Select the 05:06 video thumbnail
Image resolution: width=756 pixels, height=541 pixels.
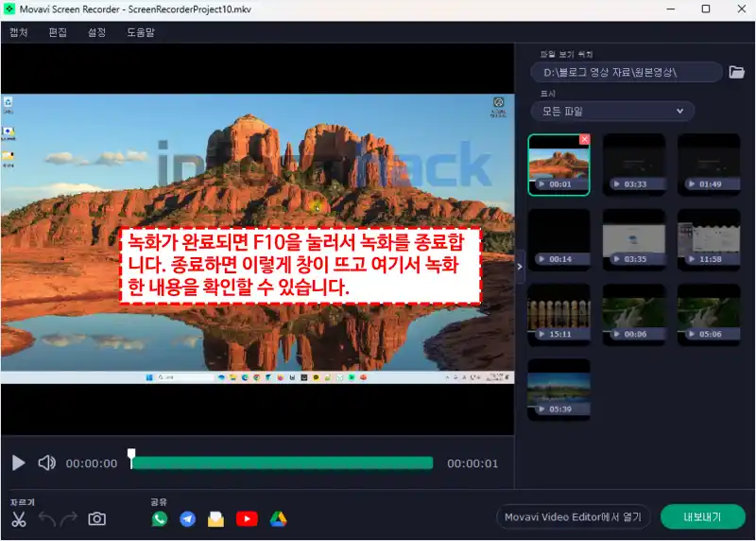pyautogui.click(x=709, y=315)
